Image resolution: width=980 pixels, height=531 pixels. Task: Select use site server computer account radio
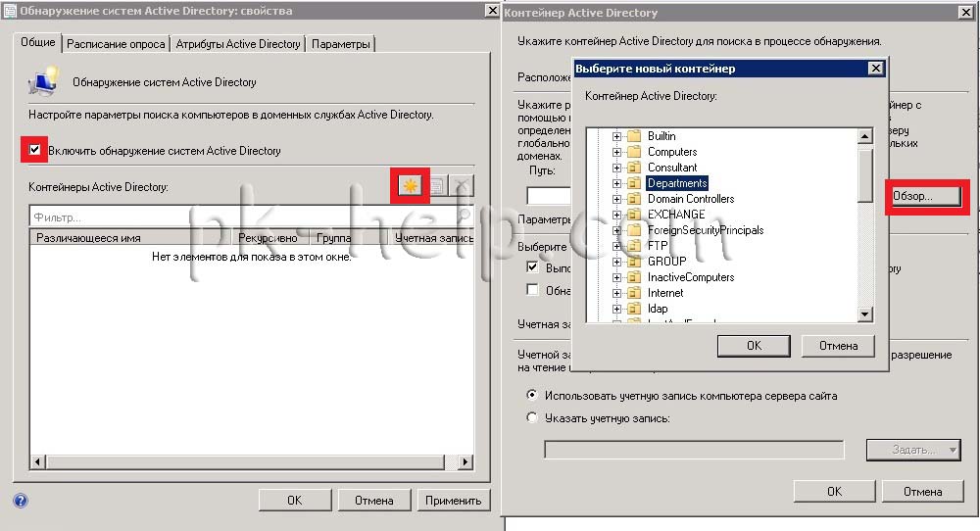coord(532,395)
